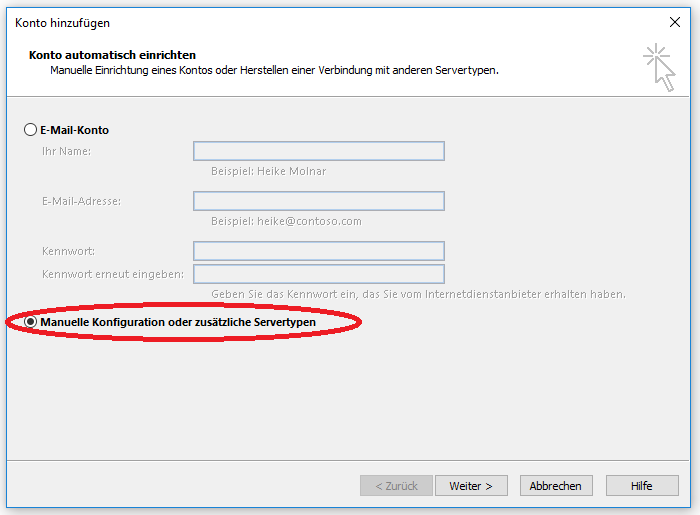Click the example text heike@contoso.com

(x=309, y=221)
